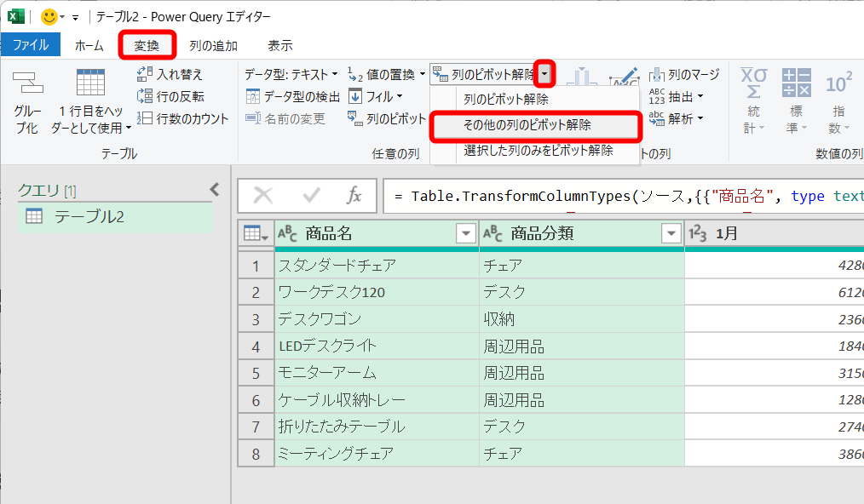Expand the ヘッダーとして使用 dropdown arrow
Viewport: 864px width, 504px height.
129,128
